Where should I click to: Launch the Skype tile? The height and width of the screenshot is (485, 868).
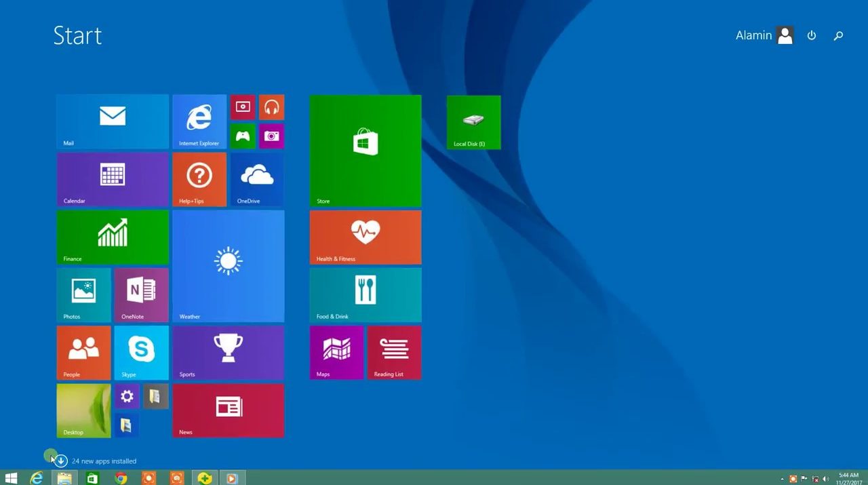coord(141,353)
